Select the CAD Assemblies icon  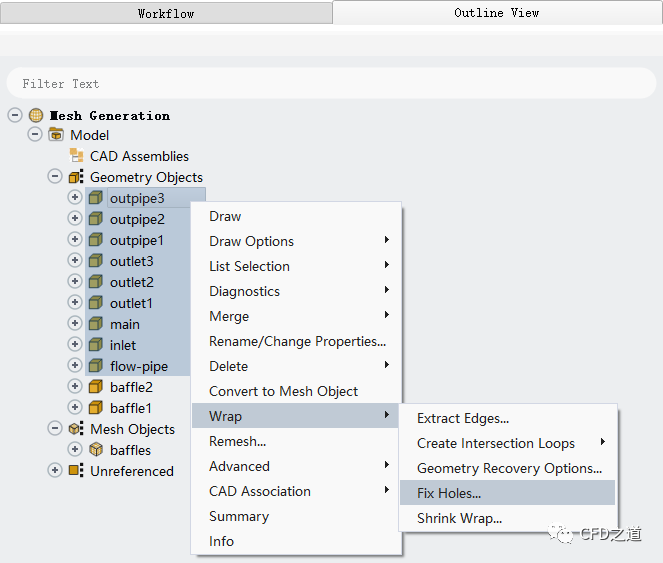pyautogui.click(x=77, y=156)
